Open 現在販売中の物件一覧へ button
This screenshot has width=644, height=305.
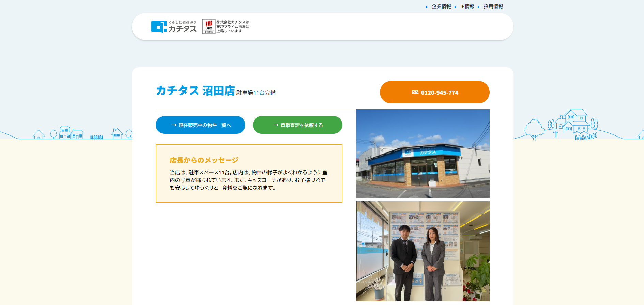[200, 125]
